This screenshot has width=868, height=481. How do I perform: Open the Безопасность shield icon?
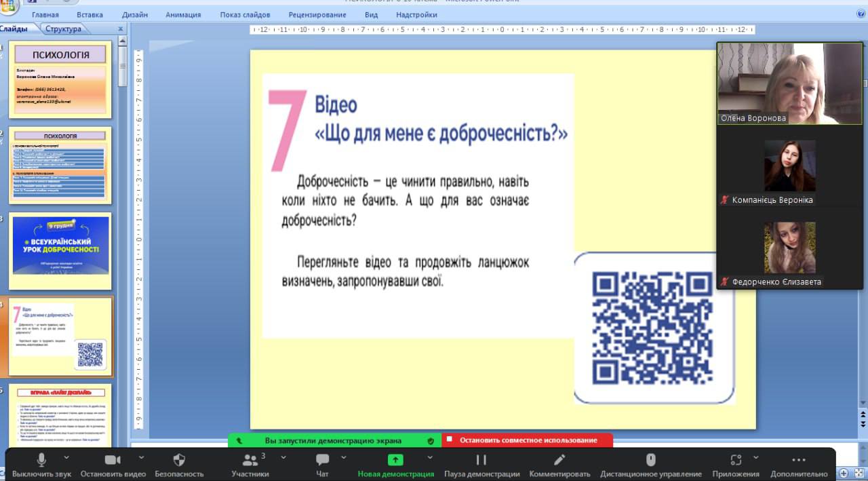click(179, 460)
